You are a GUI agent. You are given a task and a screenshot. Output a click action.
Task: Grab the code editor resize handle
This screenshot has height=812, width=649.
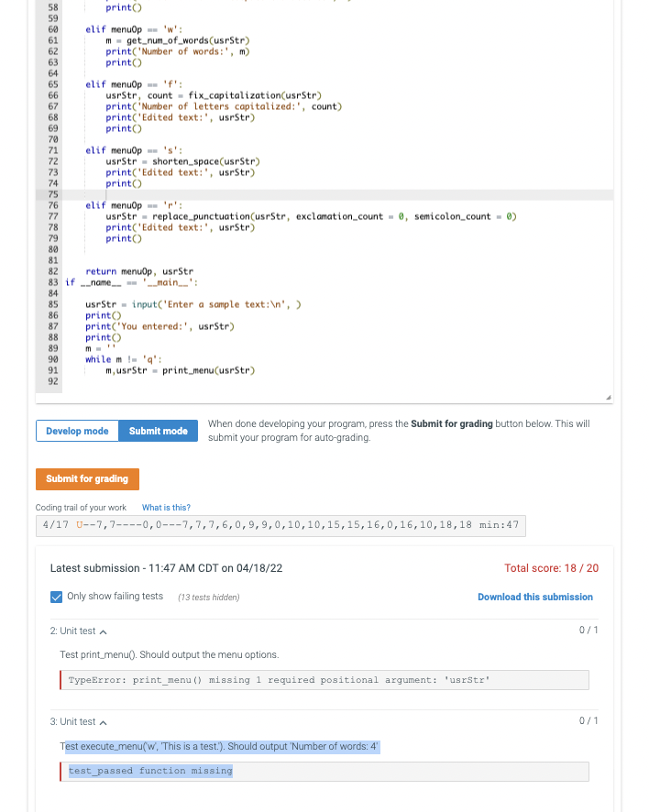609,398
